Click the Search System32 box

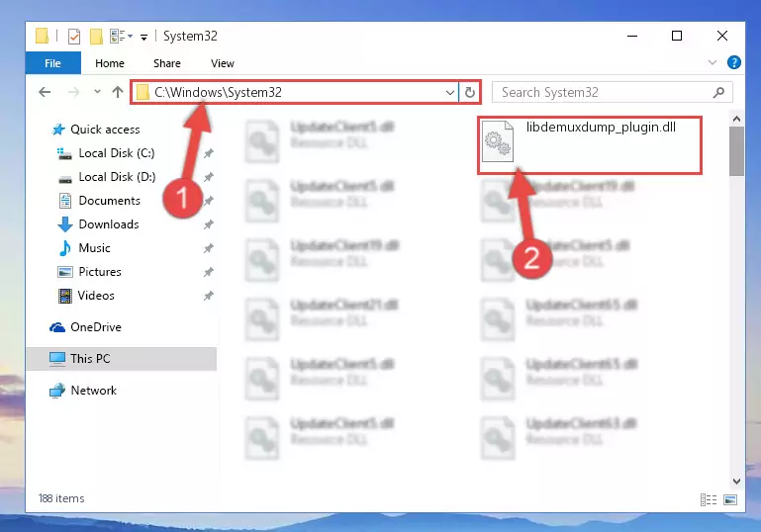pyautogui.click(x=612, y=92)
